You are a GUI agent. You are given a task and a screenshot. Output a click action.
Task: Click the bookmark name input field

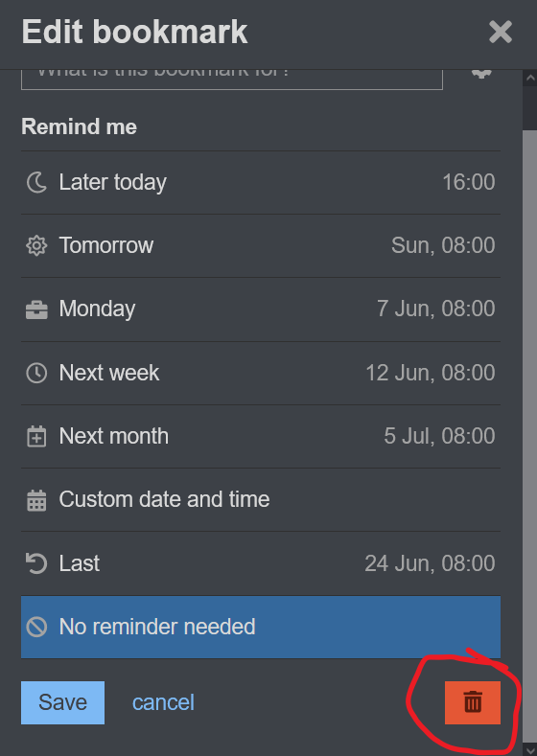tap(232, 80)
